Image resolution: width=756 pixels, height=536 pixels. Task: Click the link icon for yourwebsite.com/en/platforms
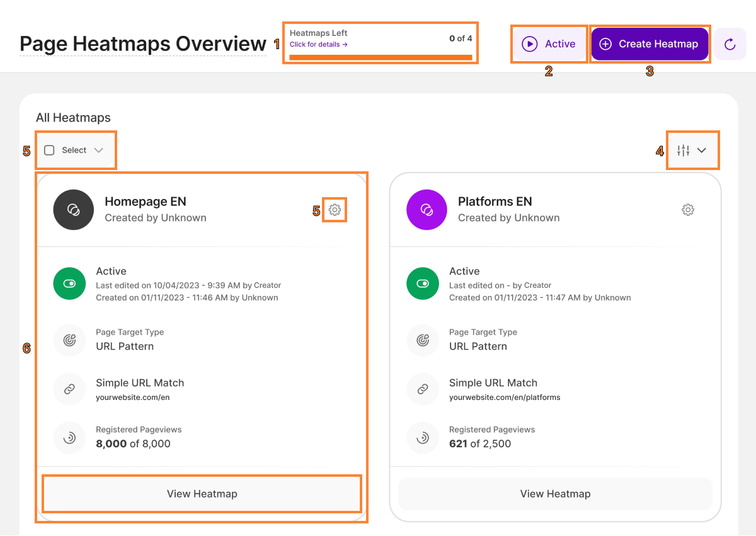(423, 389)
